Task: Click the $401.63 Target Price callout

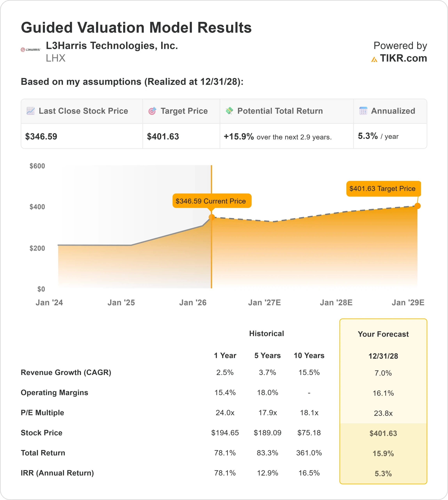Action: (x=383, y=188)
